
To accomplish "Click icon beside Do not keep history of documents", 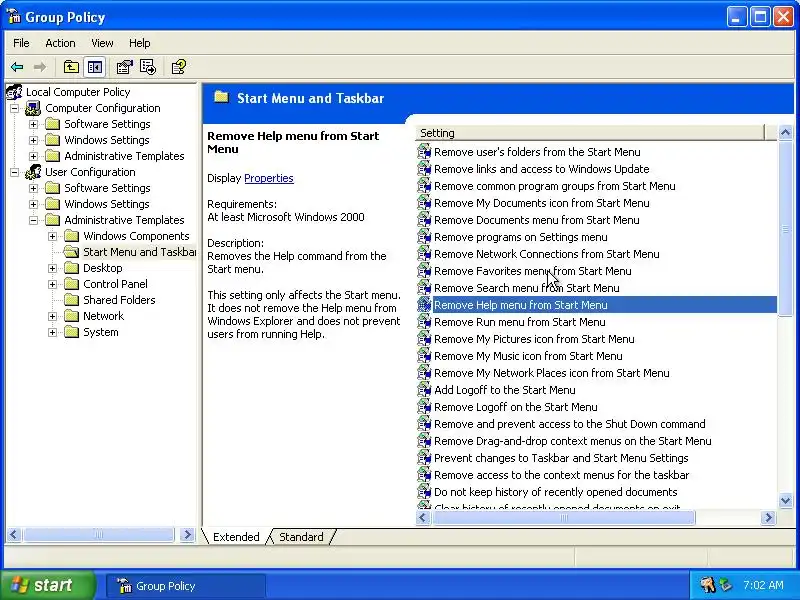I will pos(424,492).
